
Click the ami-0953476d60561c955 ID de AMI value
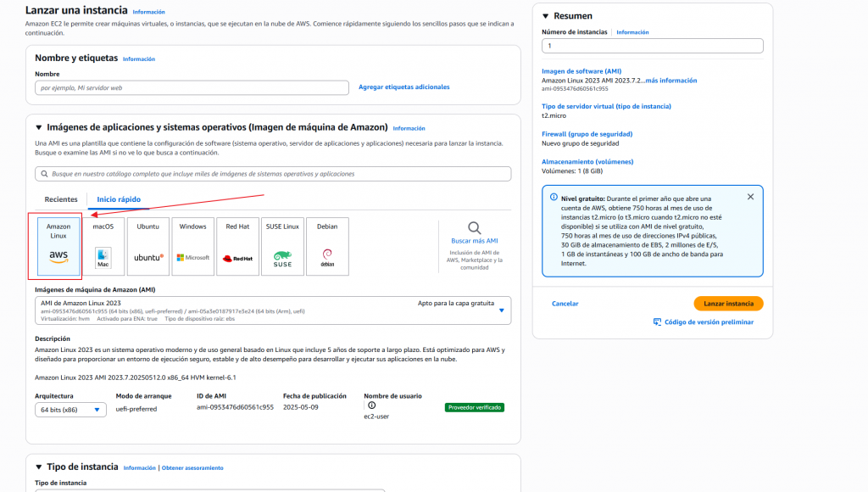(x=236, y=407)
